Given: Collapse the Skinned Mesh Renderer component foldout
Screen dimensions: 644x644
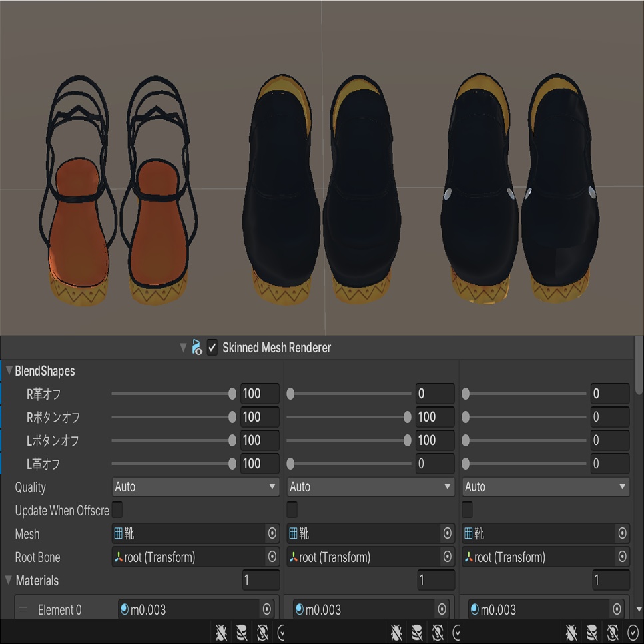Looking at the screenshot, I should 183,348.
